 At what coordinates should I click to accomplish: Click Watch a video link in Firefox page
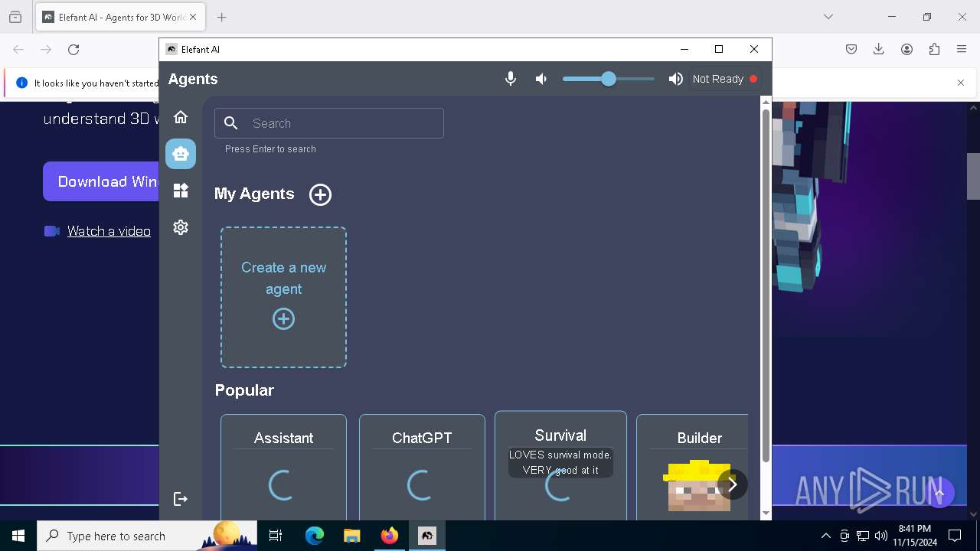point(109,231)
